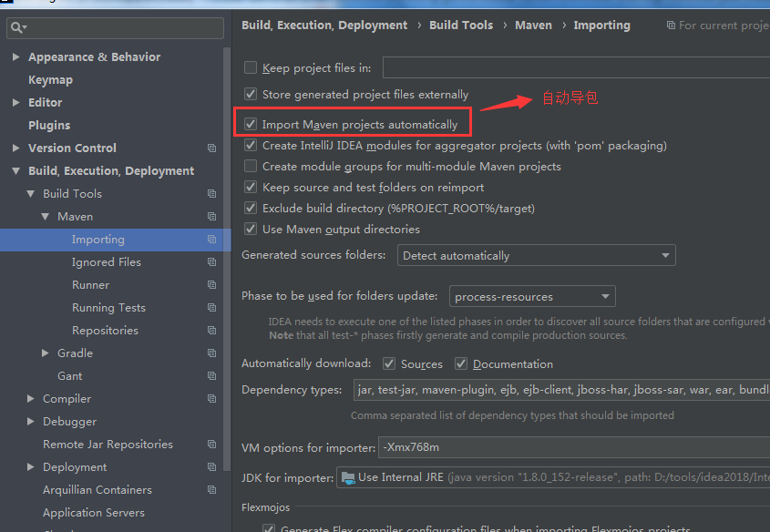Enable 'Create module groups for multi-module Maven projects'
Viewport: 770px width, 532px height.
tap(251, 167)
